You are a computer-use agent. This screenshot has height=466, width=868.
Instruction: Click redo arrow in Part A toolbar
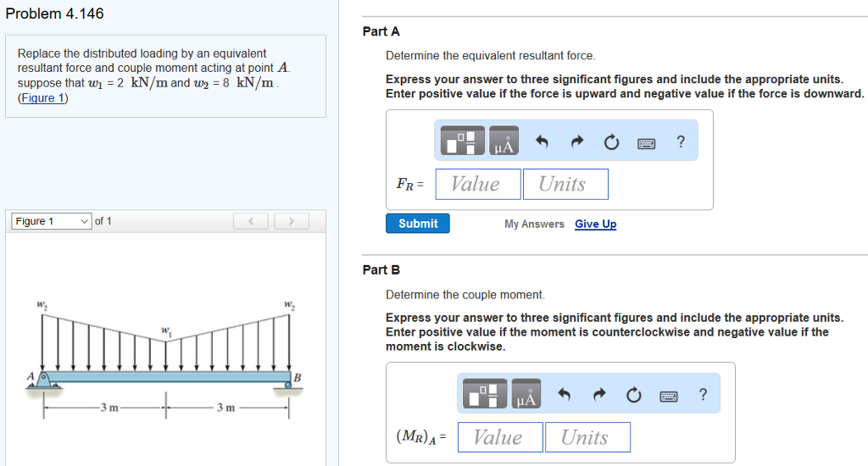(577, 143)
